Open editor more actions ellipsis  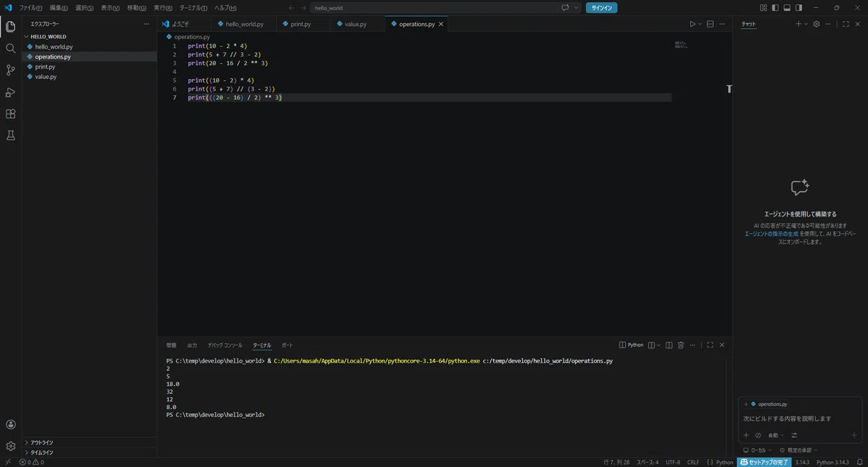(x=722, y=24)
